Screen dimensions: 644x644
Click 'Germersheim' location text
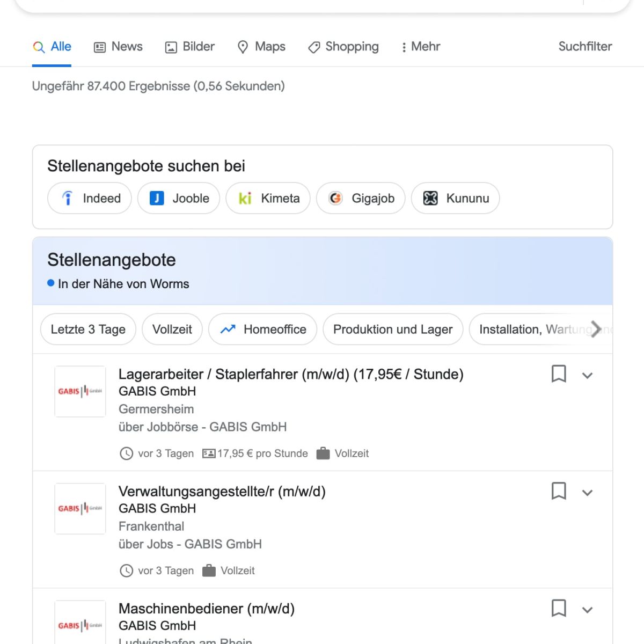coord(156,409)
